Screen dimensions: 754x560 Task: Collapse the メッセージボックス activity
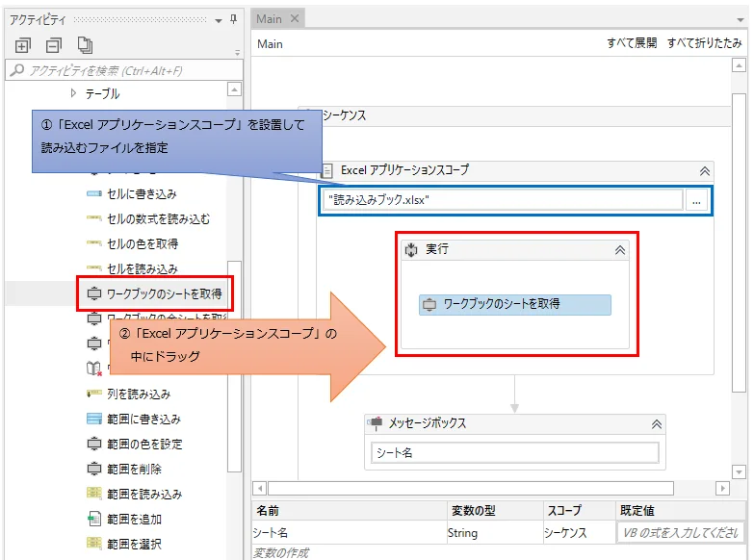(x=657, y=424)
